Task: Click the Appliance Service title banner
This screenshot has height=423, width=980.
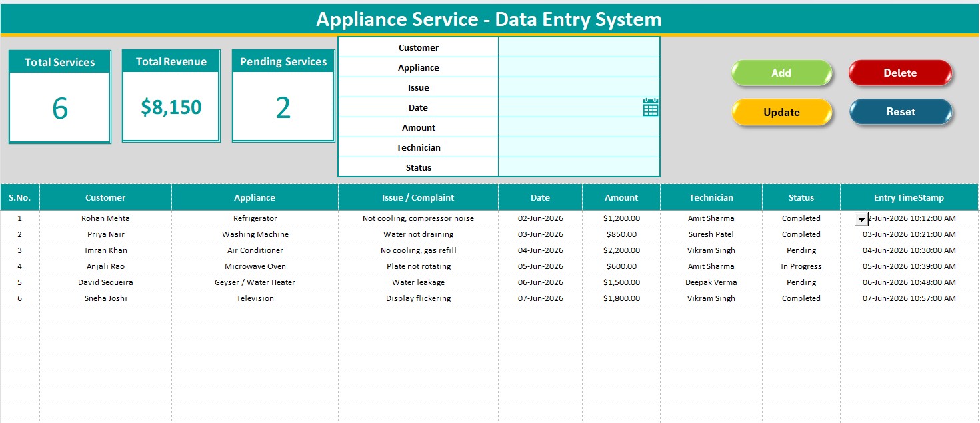Action: point(489,19)
